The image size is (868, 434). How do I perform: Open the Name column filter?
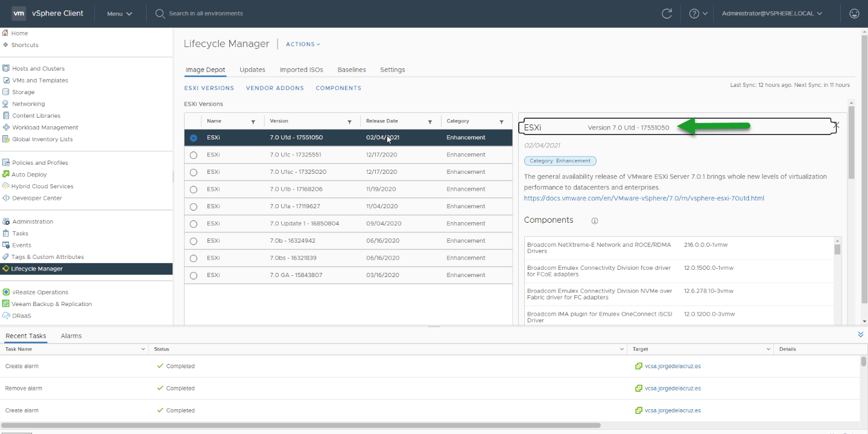click(x=253, y=121)
